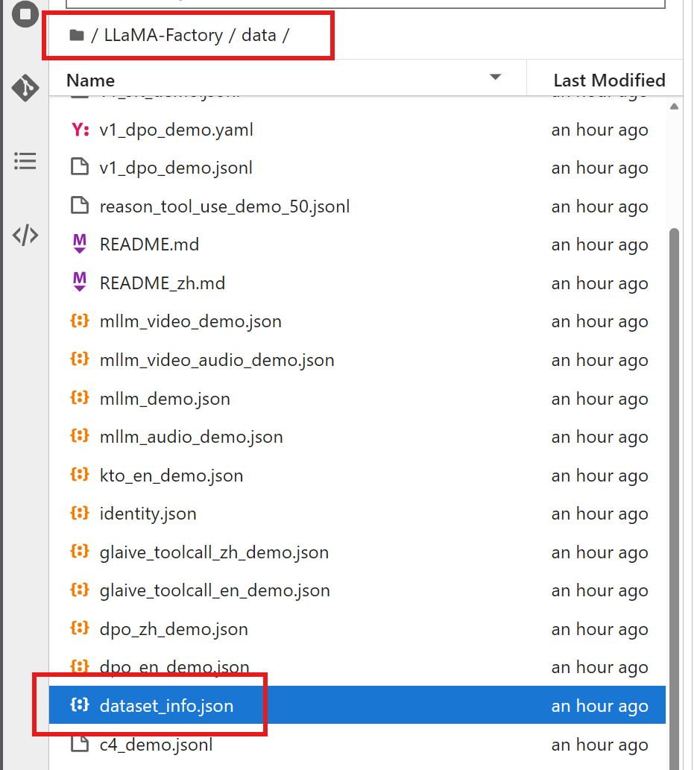Click the JSON icon of kto_en_demo.json
Viewport: 700px width, 770px height.
click(80, 474)
